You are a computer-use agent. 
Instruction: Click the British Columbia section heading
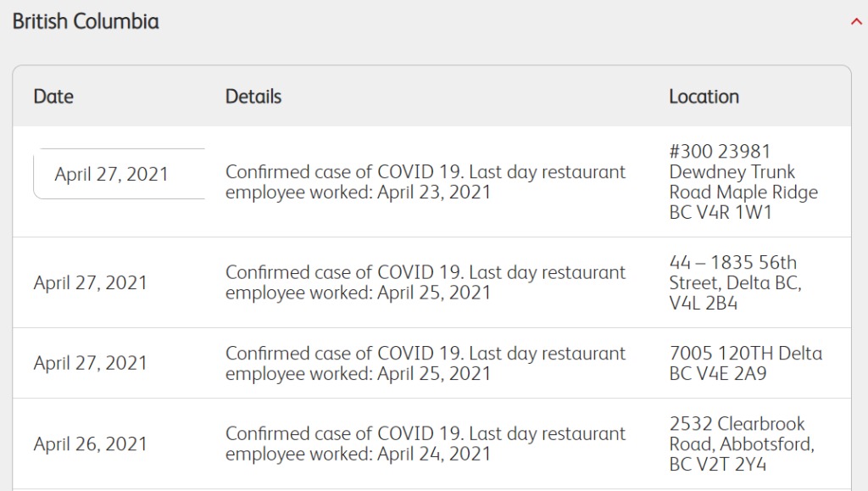[86, 21]
